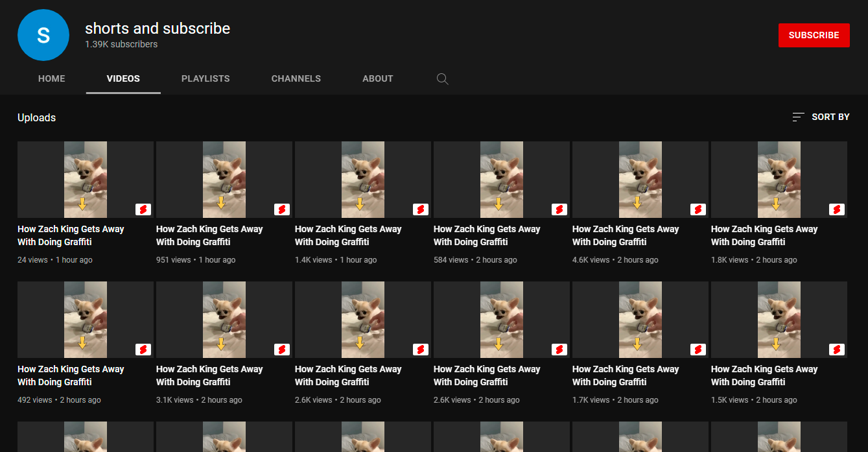Screen dimensions: 868x452
Task: Open the title of the 1.8K views video
Action: point(764,235)
